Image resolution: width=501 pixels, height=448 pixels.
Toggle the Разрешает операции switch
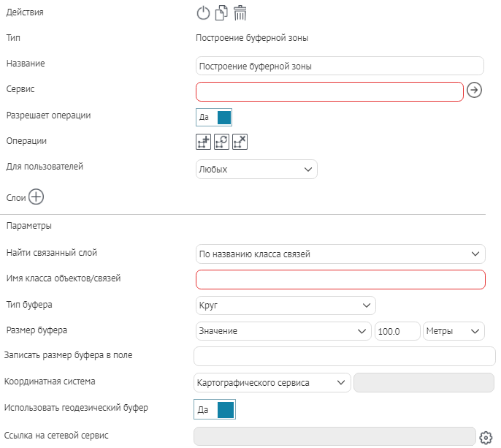pyautogui.click(x=214, y=117)
